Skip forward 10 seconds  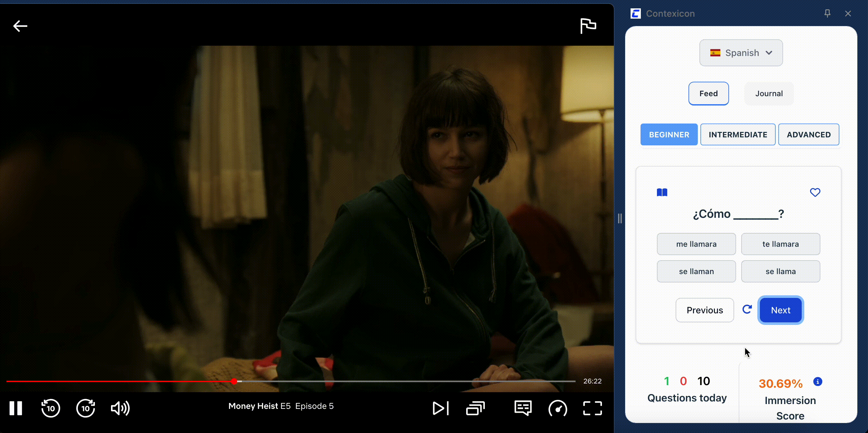click(86, 408)
